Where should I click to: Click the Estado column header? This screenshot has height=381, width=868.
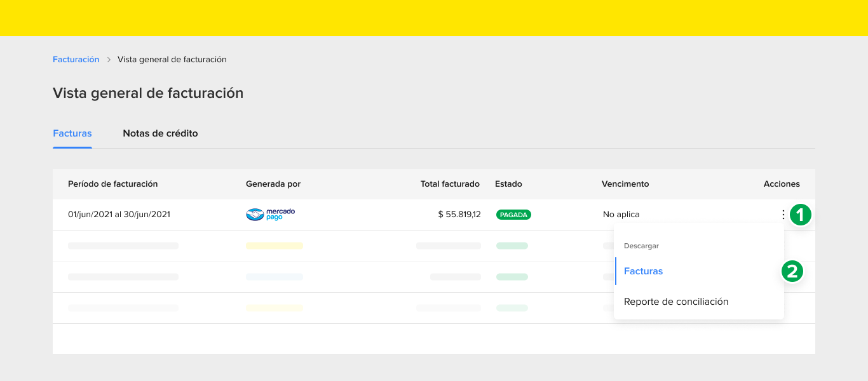(508, 184)
